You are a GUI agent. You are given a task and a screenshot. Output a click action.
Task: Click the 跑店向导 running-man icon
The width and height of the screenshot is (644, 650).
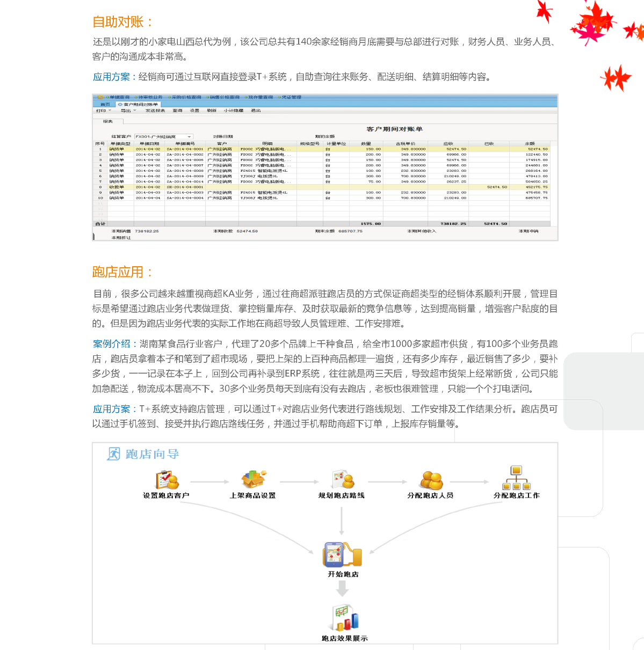(114, 454)
